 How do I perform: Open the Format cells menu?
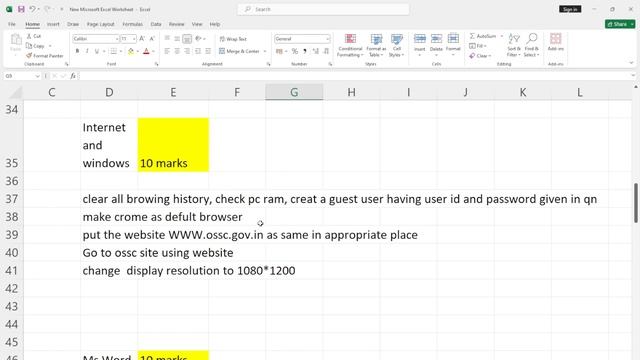click(x=453, y=45)
